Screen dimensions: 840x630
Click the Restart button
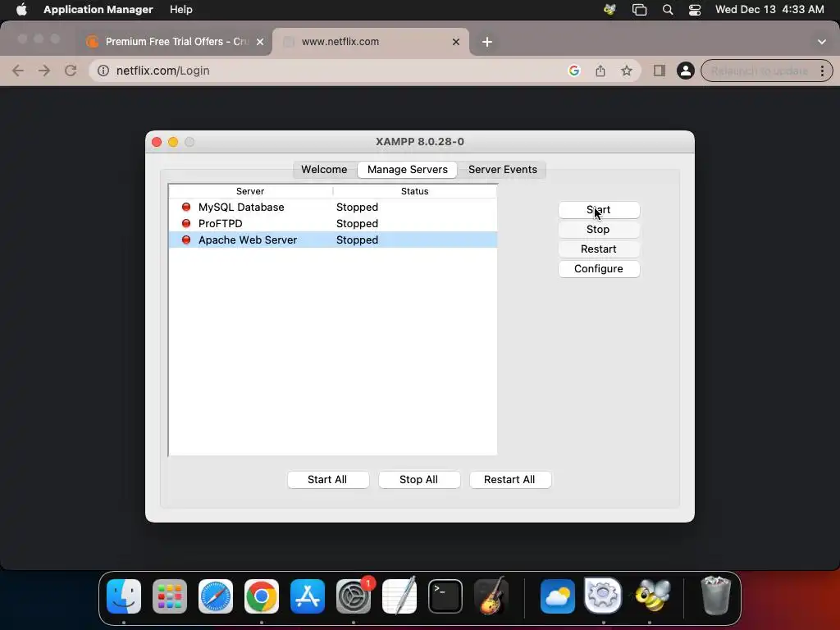click(x=599, y=249)
